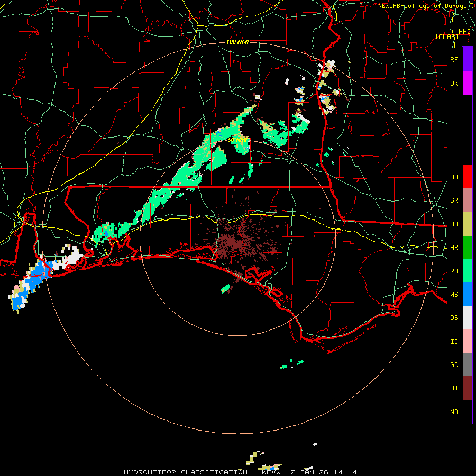The width and height of the screenshot is (476, 476).
Task: Click the BI legend label
Action: (x=454, y=388)
